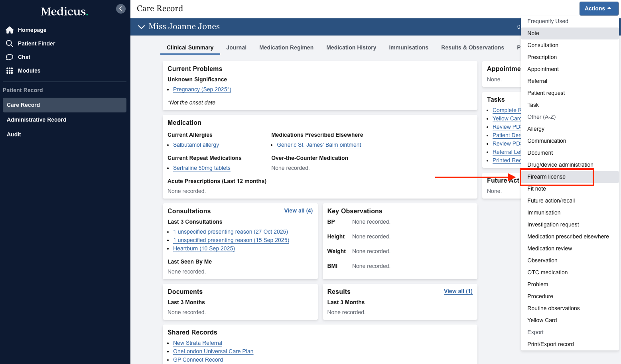Choose Prescription in the Actions menu
This screenshot has width=621, height=364.
tap(542, 57)
